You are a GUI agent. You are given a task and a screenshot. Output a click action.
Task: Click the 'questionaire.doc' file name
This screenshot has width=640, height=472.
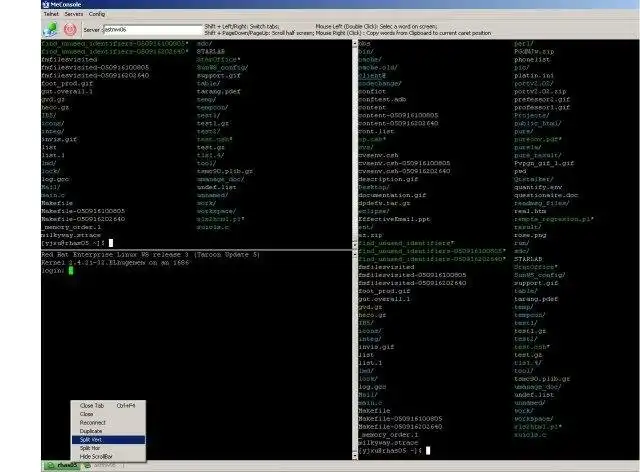pyautogui.click(x=546, y=195)
